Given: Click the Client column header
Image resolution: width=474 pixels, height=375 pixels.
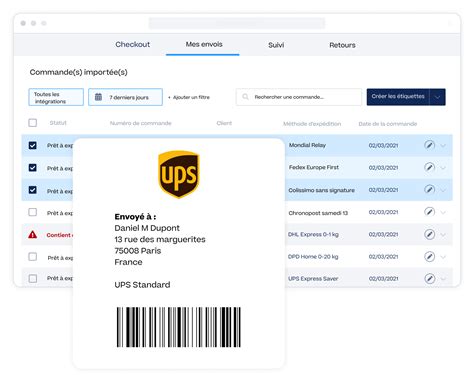Looking at the screenshot, I should pos(224,123).
